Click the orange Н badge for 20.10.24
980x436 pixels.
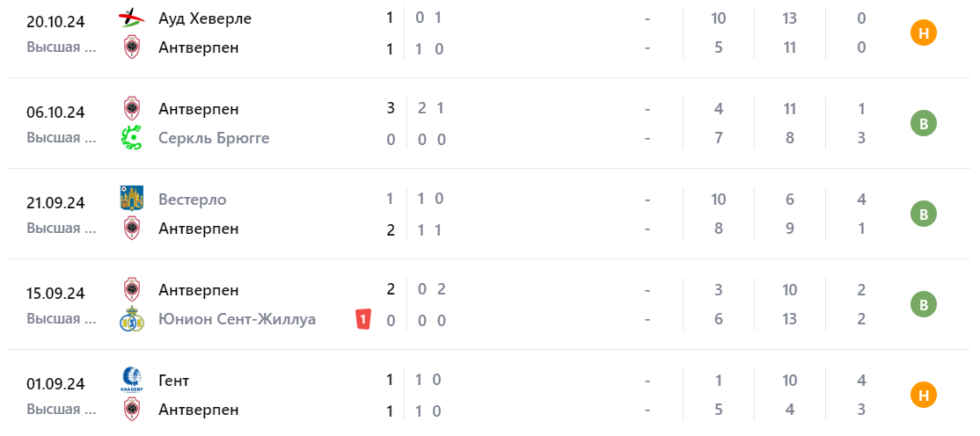click(923, 33)
